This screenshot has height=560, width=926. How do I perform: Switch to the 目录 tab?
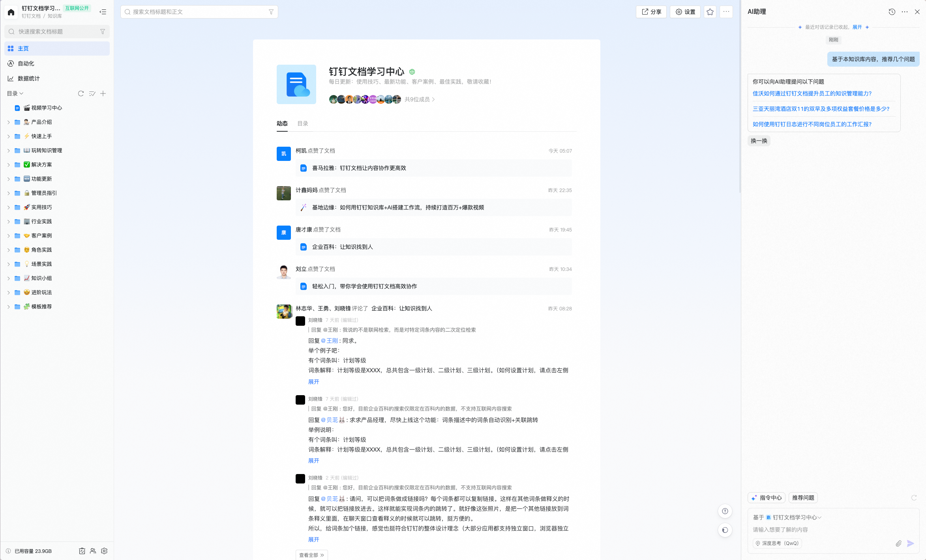click(303, 123)
